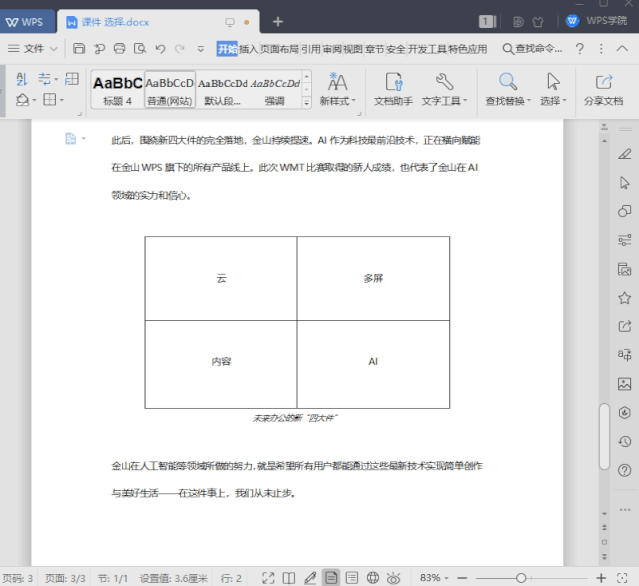
Task: Click the skin shirt icon in title bar
Action: [x=538, y=22]
